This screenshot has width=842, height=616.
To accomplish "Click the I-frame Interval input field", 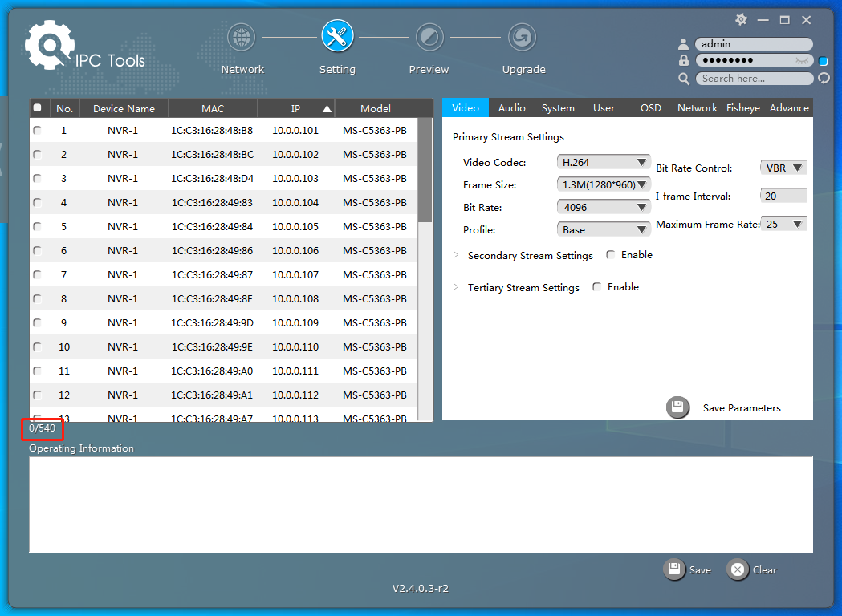I will [783, 196].
